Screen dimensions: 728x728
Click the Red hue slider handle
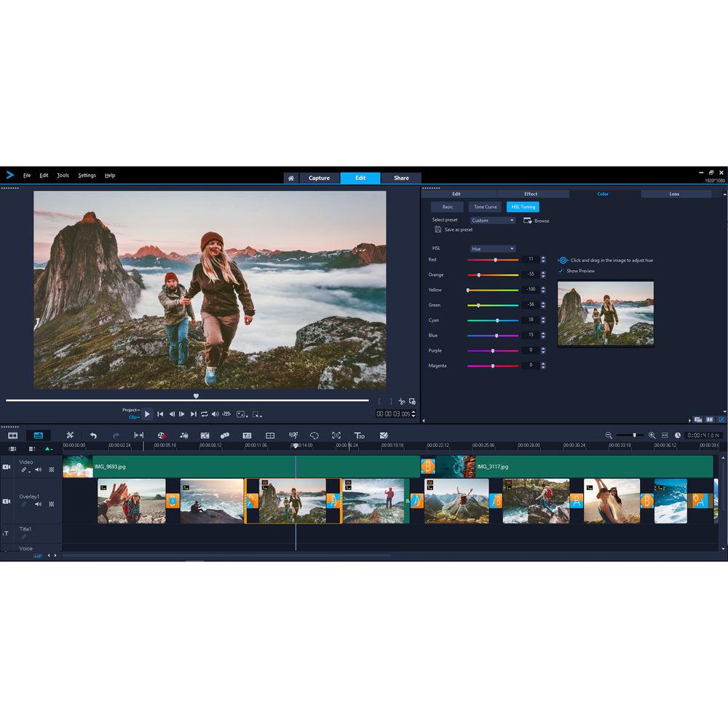[495, 259]
